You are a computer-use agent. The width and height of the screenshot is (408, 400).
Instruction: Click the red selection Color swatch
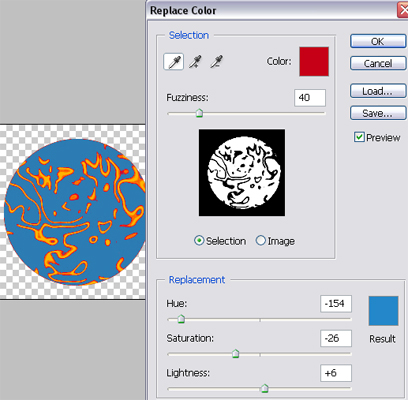click(x=314, y=62)
